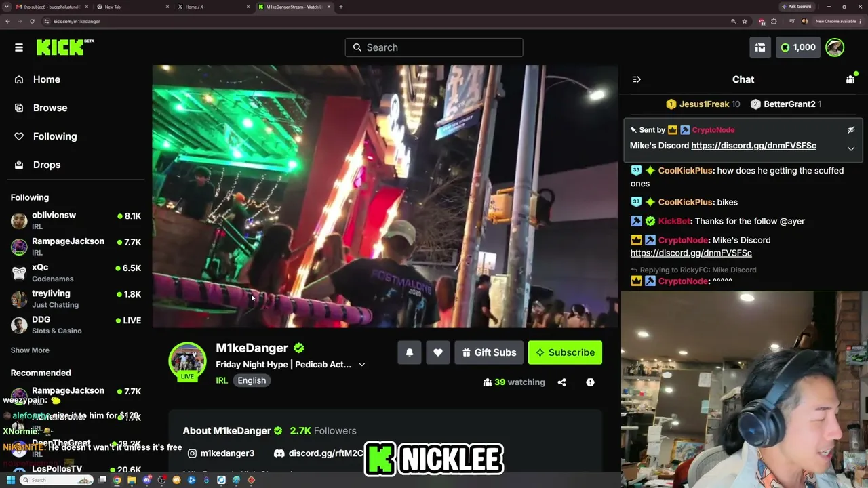Open the user profile avatar menu

835,47
